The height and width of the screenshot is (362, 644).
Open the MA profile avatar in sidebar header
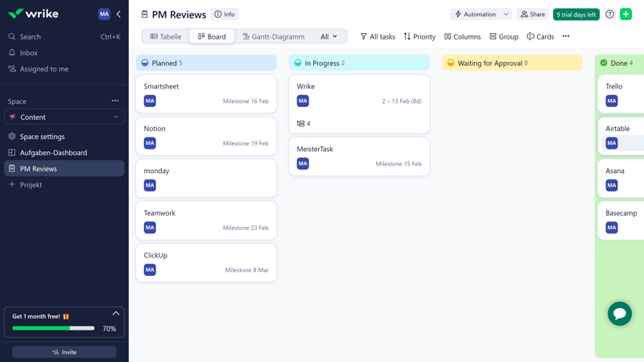105,14
